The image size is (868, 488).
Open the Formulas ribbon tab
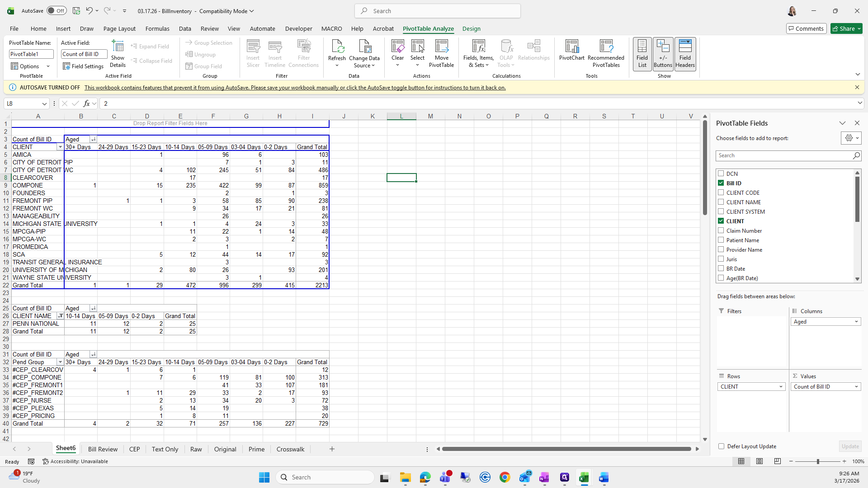tap(157, 28)
